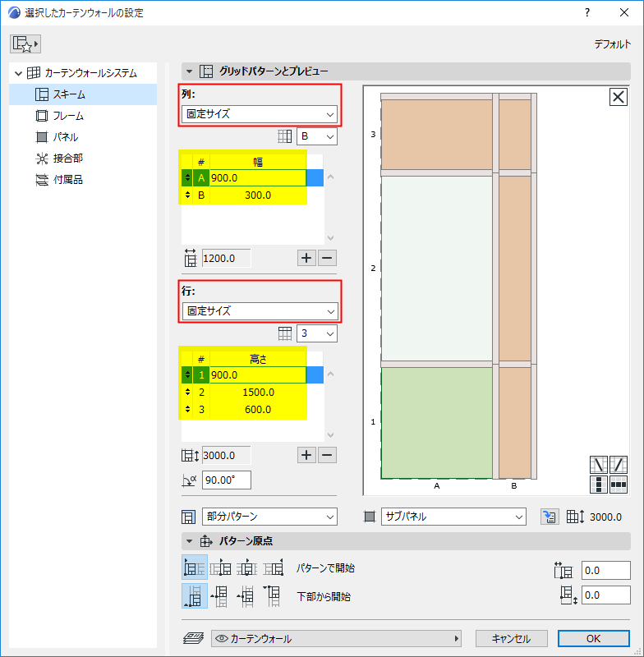Click the ArchiCAD title bar icon
This screenshot has height=657, width=644.
pyautogui.click(x=14, y=12)
